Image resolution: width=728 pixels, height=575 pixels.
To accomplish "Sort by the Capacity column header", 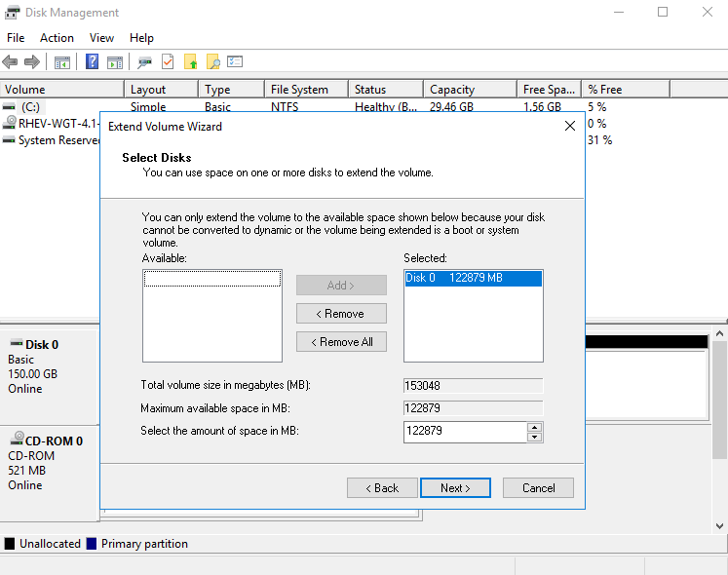I will (469, 90).
